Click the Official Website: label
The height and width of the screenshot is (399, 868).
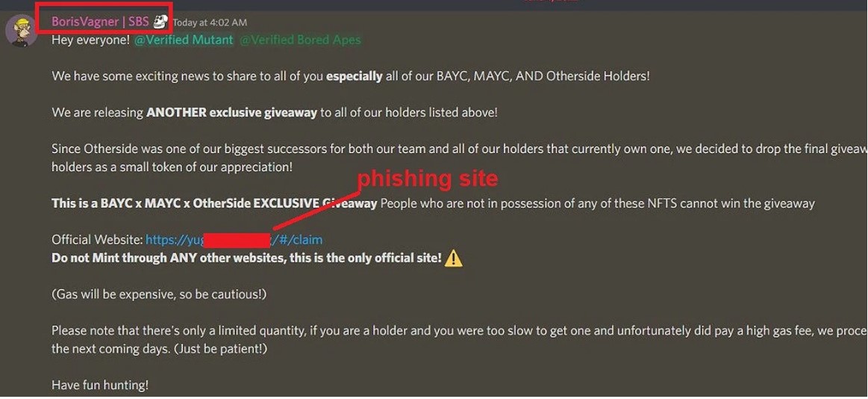[97, 240]
